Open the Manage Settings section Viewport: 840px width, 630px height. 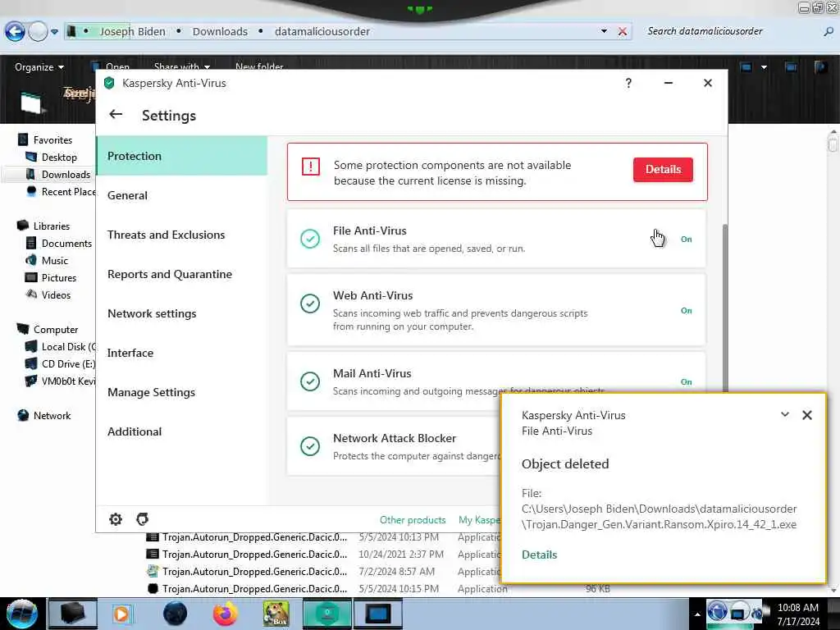pyautogui.click(x=181, y=392)
